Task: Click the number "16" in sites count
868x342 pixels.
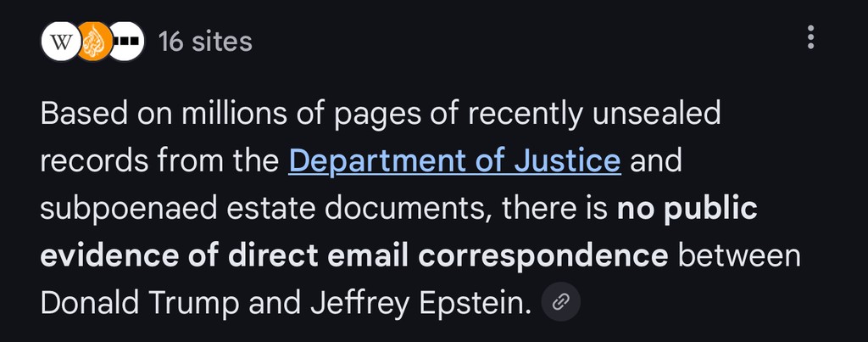Action: click(x=170, y=42)
